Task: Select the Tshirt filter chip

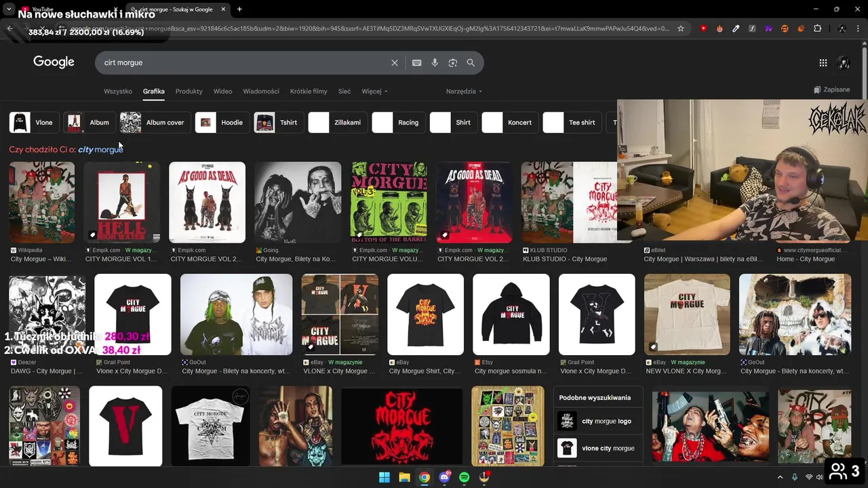Action: tap(279, 123)
